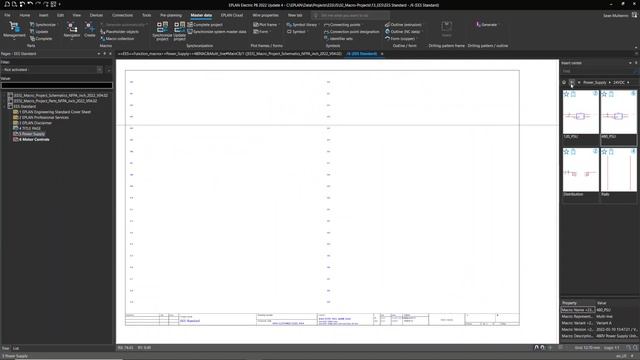Select page 6 Motor Controls
The image size is (640, 360).
(x=34, y=140)
